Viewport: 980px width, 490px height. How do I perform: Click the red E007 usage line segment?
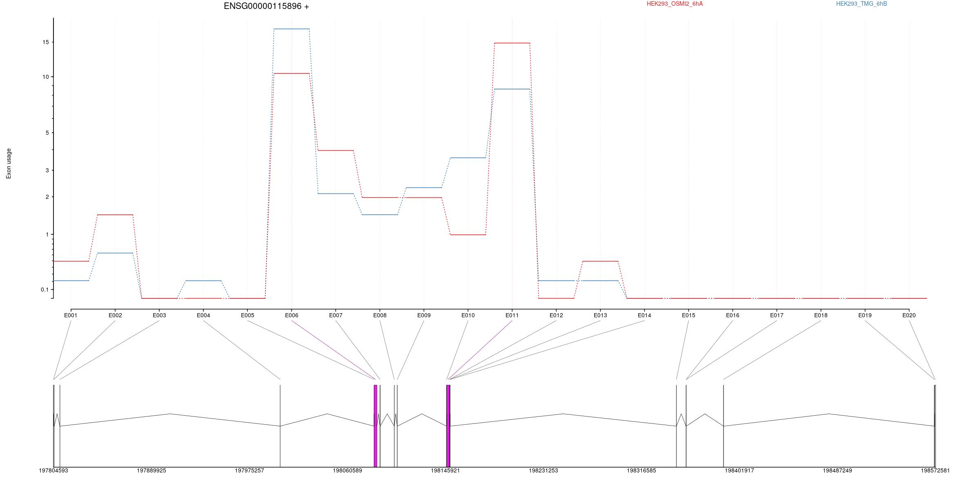pyautogui.click(x=336, y=151)
